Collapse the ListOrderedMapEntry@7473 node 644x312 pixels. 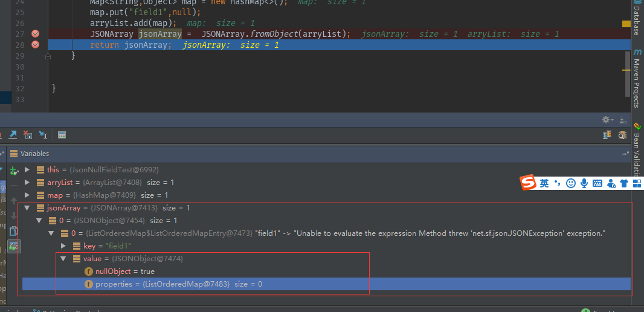(52, 233)
